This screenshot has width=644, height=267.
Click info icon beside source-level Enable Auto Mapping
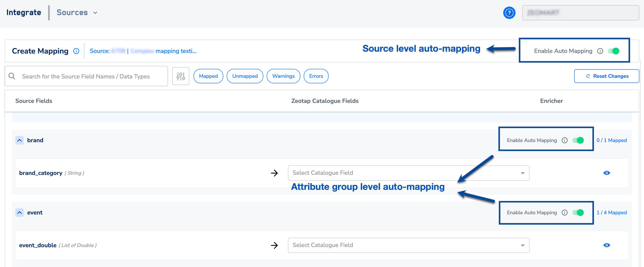click(x=600, y=51)
